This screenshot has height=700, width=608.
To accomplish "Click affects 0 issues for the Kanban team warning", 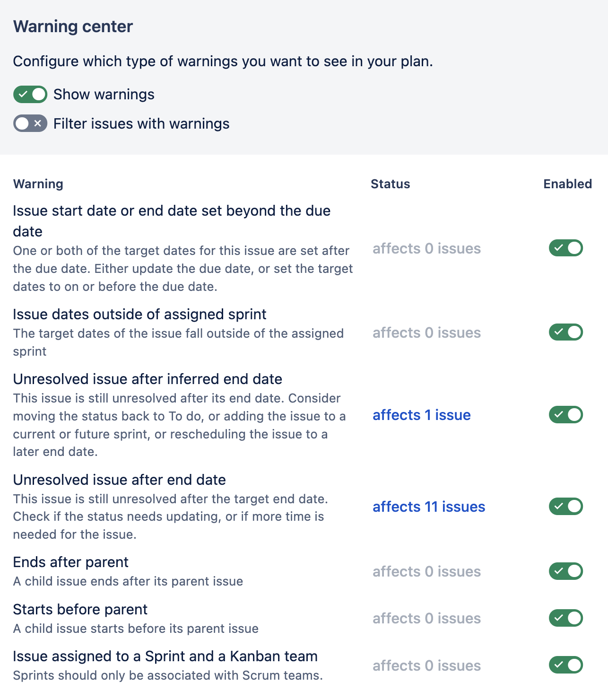I will point(426,665).
